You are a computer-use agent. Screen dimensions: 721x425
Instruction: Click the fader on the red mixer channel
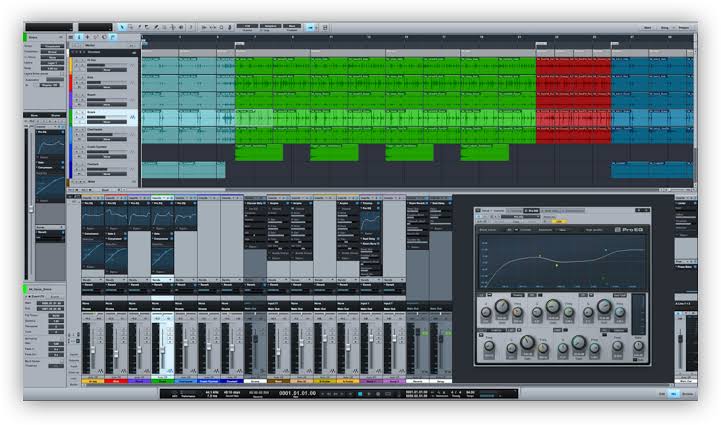coord(116,354)
